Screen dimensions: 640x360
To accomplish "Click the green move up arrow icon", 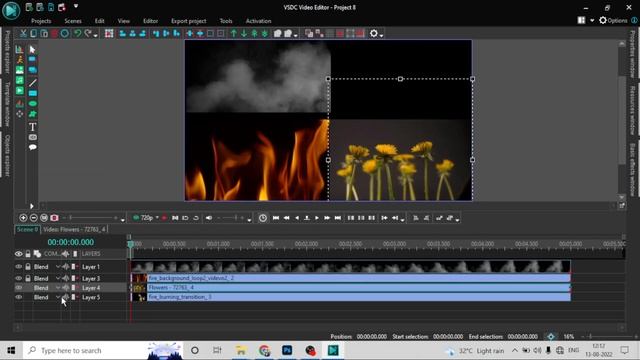I will pyautogui.click(x=233, y=33).
